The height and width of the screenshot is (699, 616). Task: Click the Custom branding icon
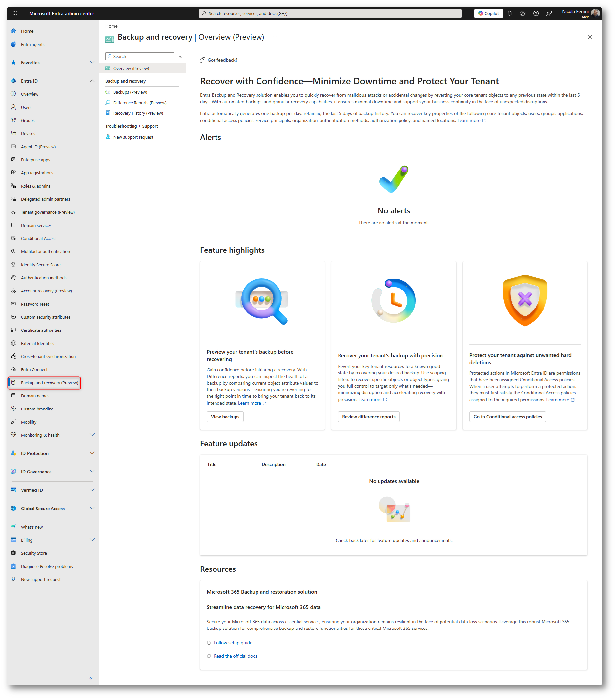pos(13,409)
